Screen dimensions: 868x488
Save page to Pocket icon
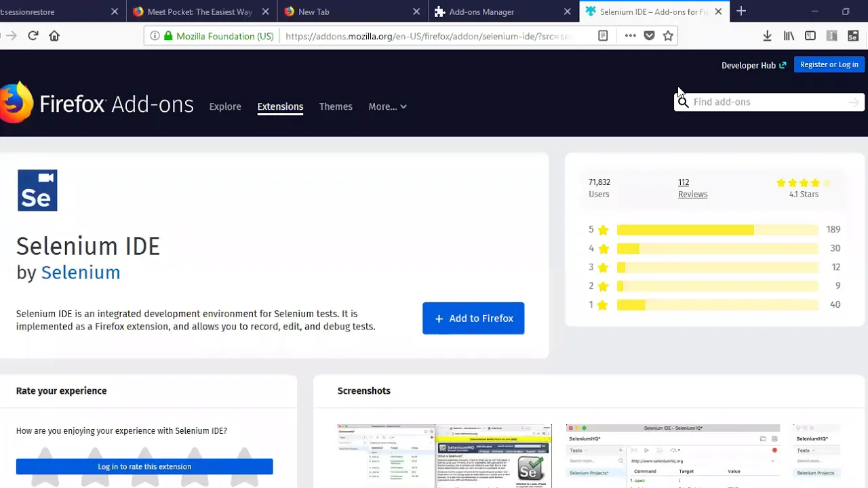click(x=649, y=36)
